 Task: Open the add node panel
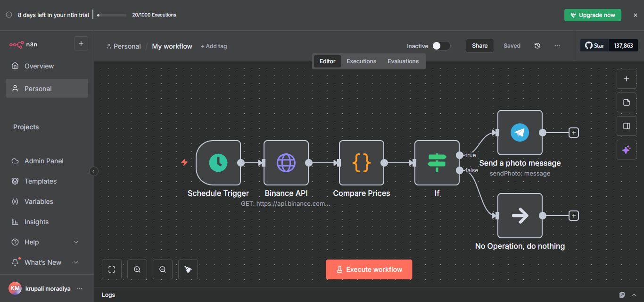click(x=627, y=78)
